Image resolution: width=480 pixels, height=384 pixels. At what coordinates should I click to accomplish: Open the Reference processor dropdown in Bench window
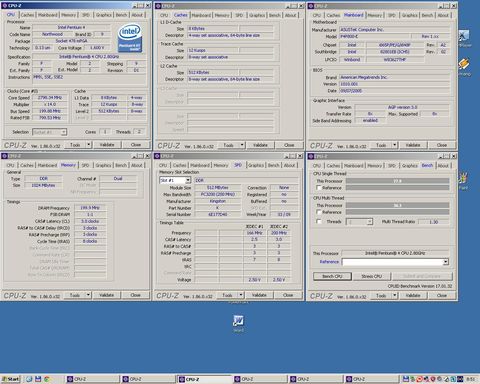(445, 262)
